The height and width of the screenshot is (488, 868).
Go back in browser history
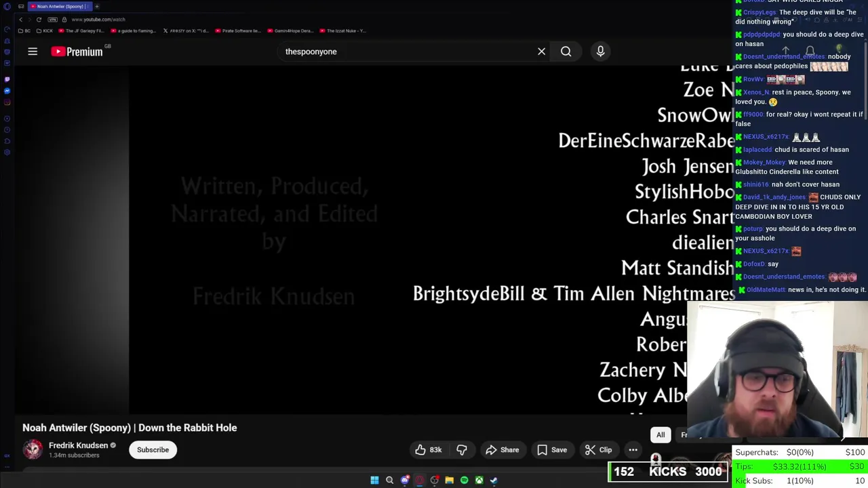point(20,20)
